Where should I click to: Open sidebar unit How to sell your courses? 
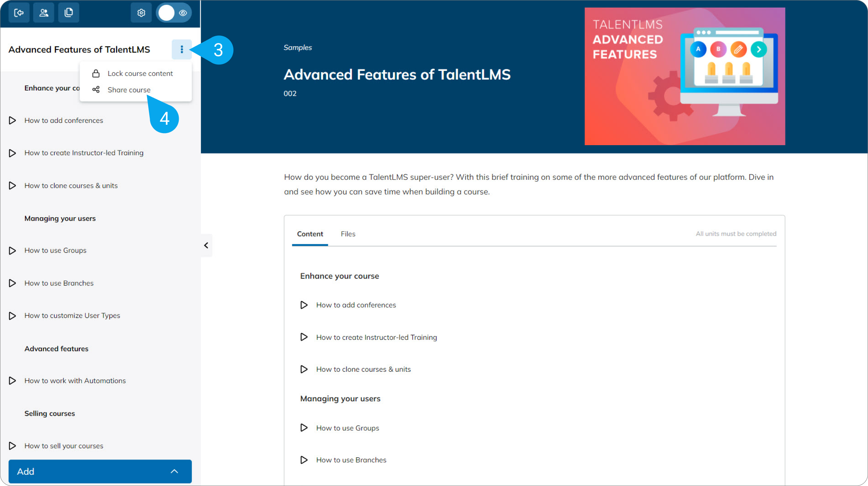[64, 446]
